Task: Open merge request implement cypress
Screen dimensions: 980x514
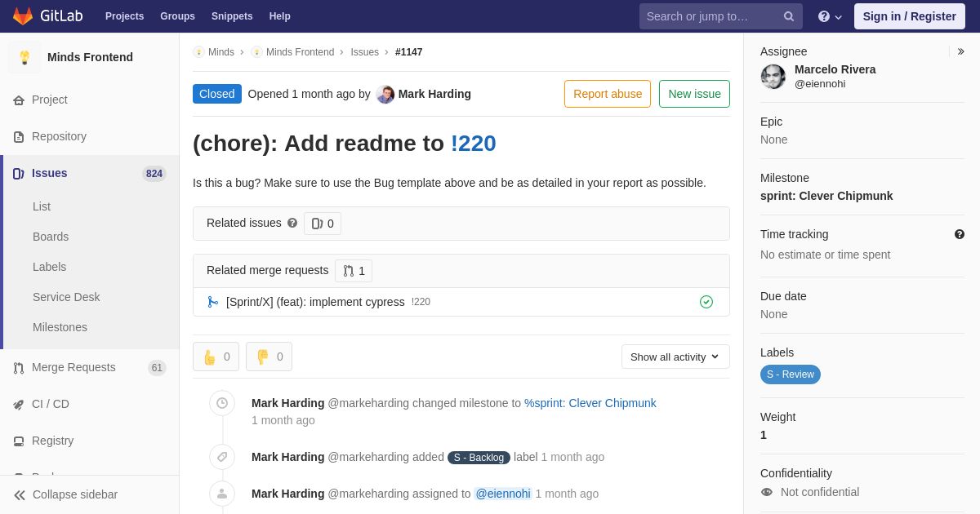Action: click(315, 302)
